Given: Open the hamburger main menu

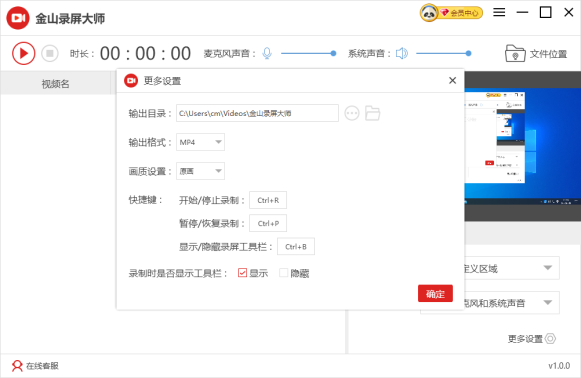Looking at the screenshot, I should (499, 12).
